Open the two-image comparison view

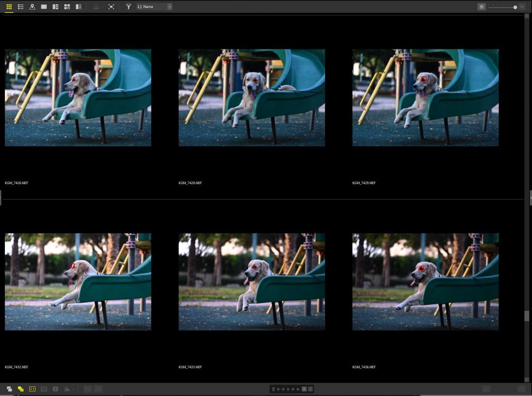click(x=55, y=7)
